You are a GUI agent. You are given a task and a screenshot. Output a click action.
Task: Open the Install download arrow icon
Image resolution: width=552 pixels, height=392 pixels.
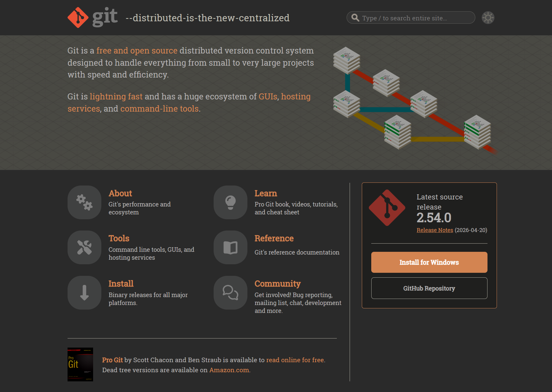[84, 293]
